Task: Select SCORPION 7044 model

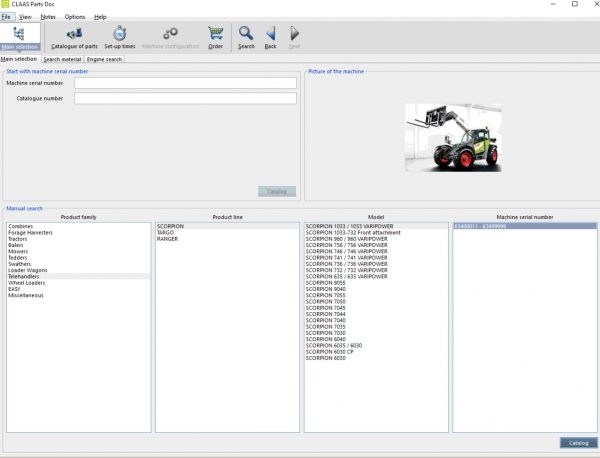Action: click(376, 314)
